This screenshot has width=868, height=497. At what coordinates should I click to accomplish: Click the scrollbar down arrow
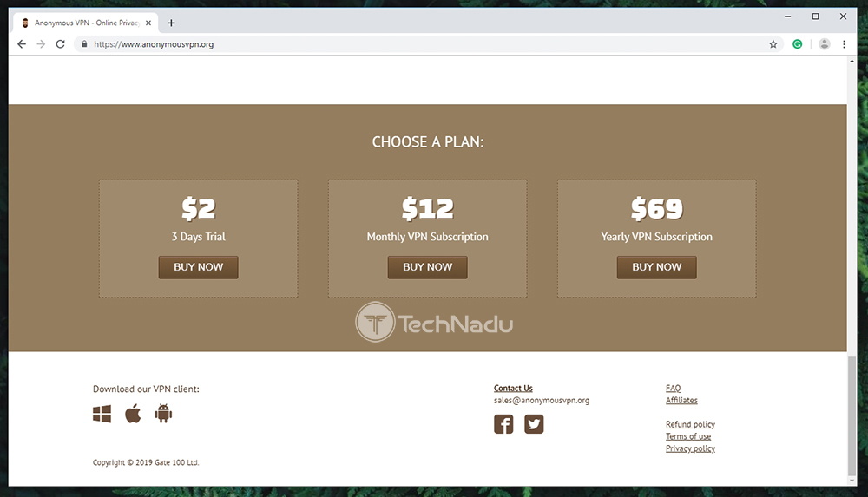[x=852, y=481]
